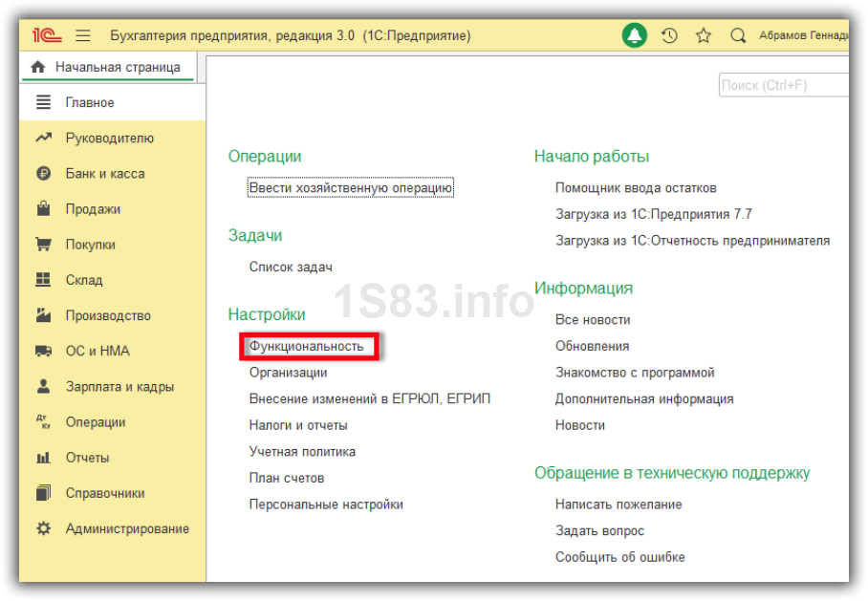868x601 pixels.
Task: Open Все новости link
Action: coord(593,320)
